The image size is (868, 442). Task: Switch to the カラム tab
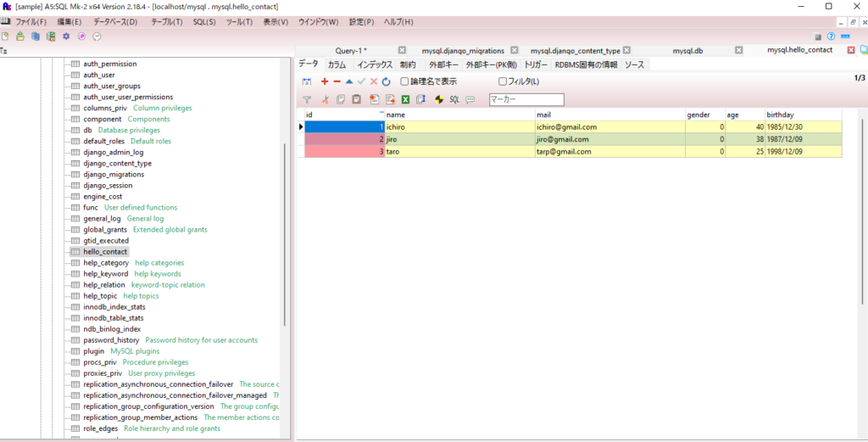pyautogui.click(x=337, y=64)
